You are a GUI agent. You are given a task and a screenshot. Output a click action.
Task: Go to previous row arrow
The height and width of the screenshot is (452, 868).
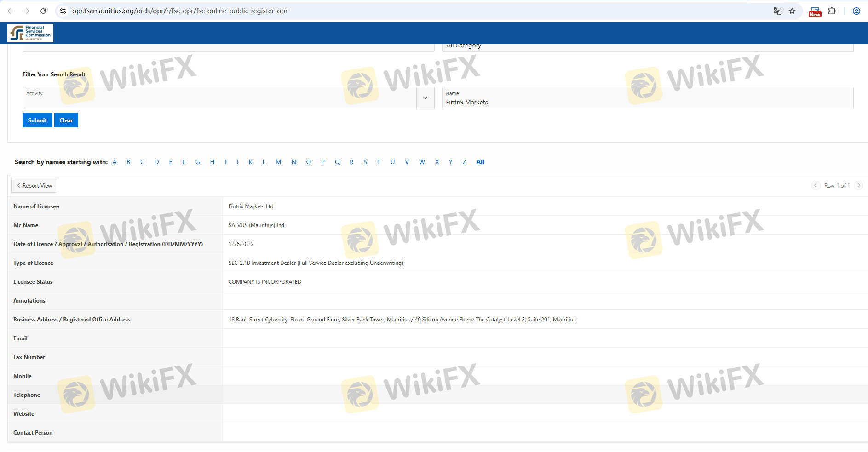pos(816,185)
